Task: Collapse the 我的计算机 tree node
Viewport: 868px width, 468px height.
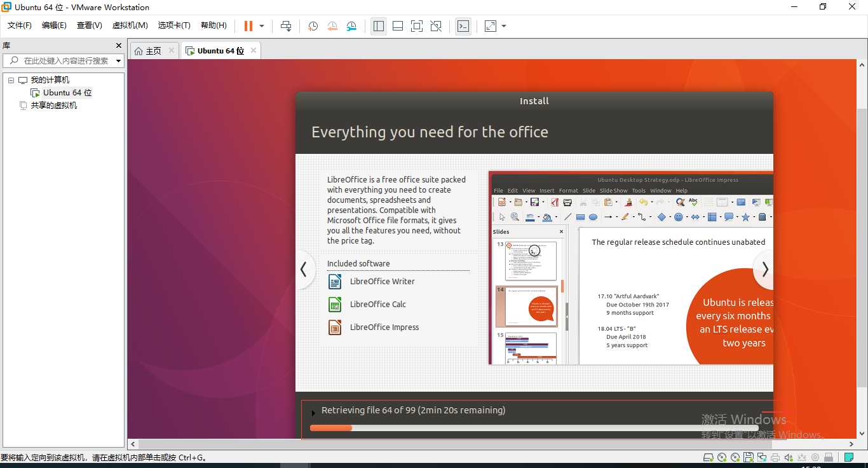Action: [x=11, y=80]
